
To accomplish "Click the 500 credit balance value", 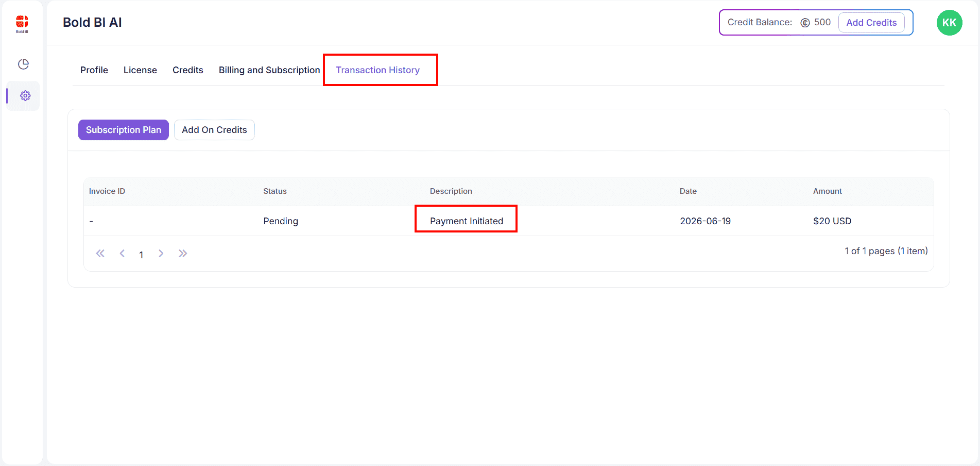I will [822, 22].
